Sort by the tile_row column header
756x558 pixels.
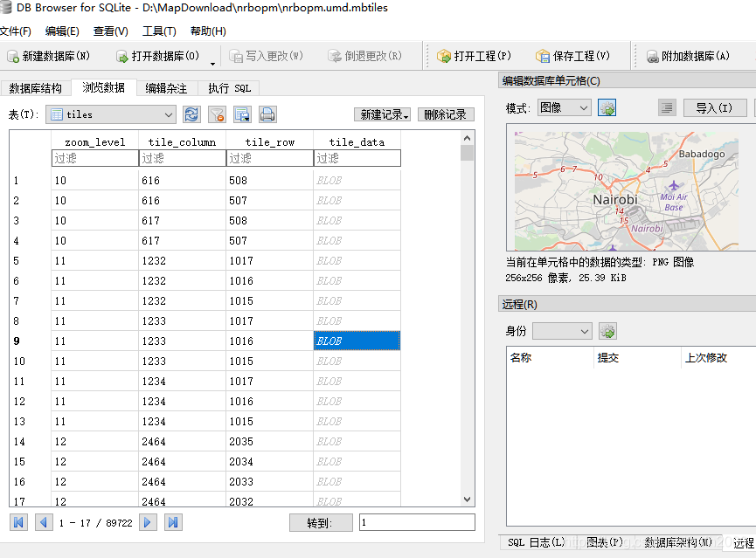click(269, 142)
